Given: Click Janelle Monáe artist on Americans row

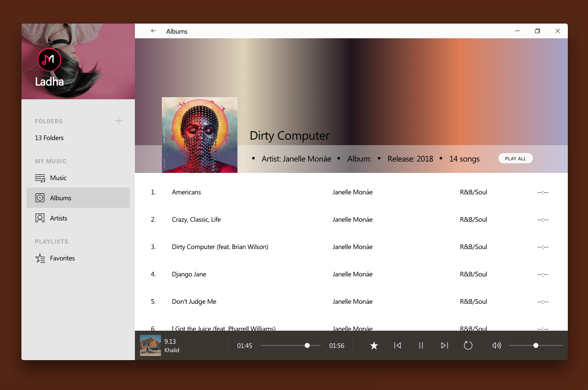Looking at the screenshot, I should pos(353,192).
